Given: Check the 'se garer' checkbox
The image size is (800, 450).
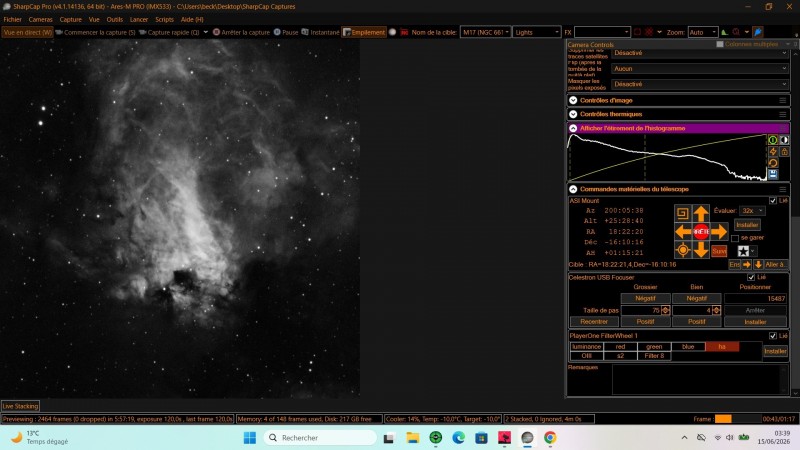Looking at the screenshot, I should click(735, 238).
